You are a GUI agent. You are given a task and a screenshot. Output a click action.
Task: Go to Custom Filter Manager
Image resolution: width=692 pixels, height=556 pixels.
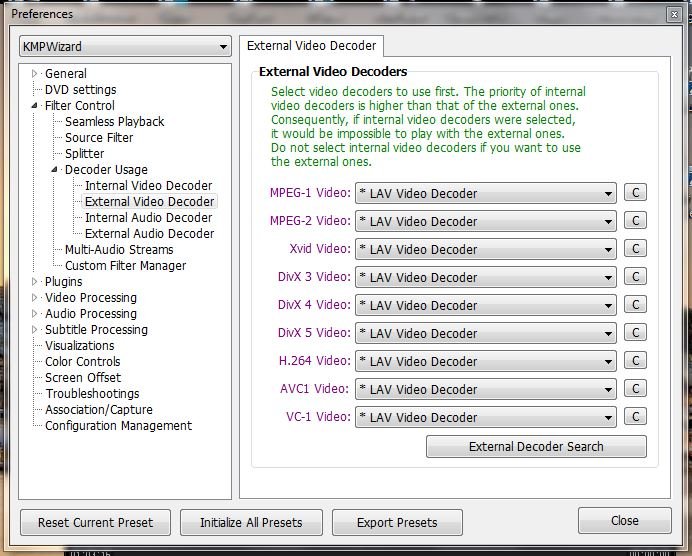pos(125,265)
